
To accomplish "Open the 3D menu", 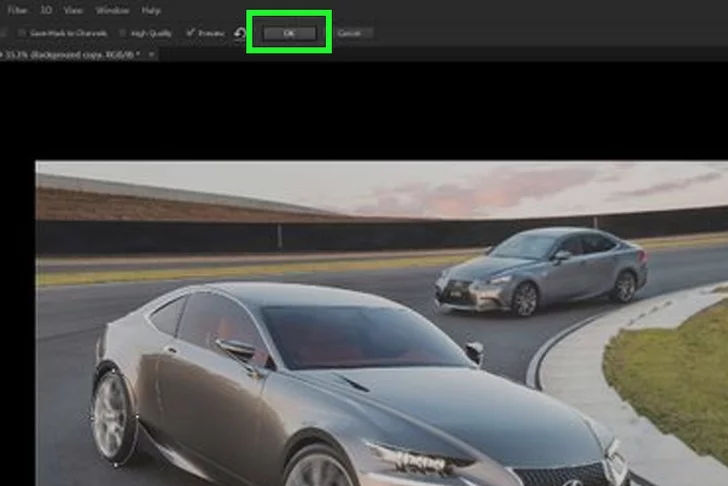I will (x=46, y=10).
